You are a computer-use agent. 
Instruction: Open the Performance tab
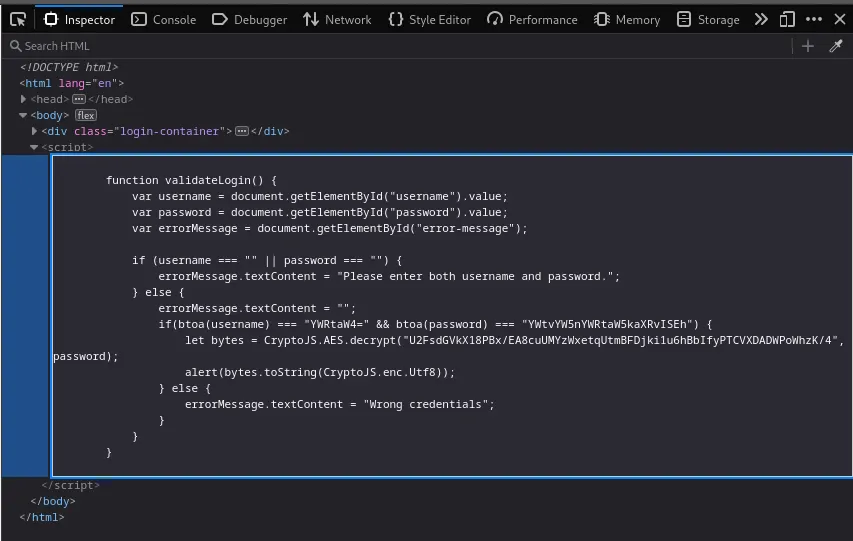coord(532,20)
